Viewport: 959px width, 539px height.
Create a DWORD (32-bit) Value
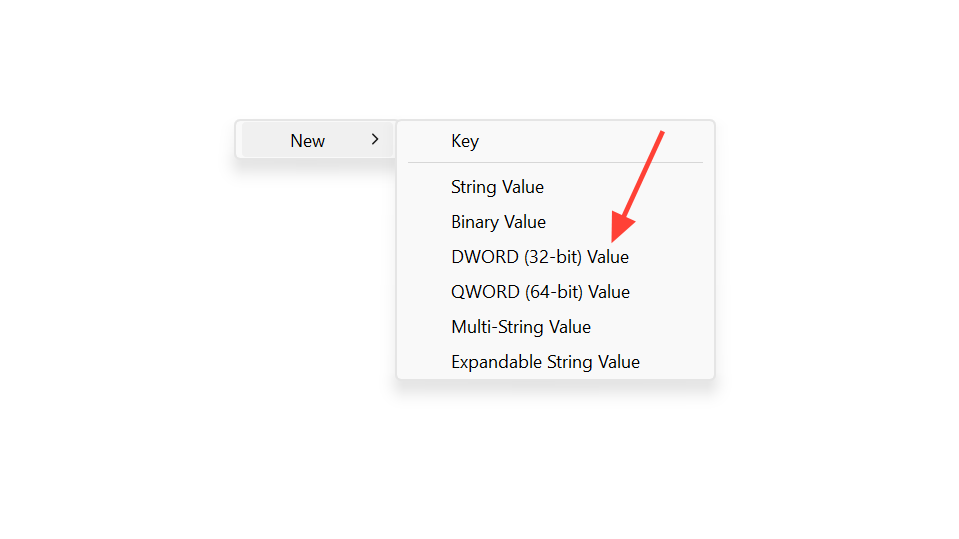[540, 257]
